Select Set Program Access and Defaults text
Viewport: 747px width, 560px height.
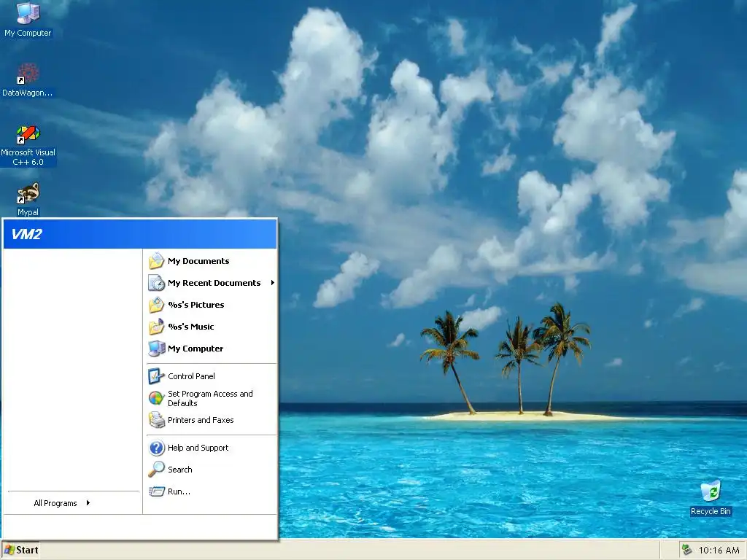point(210,398)
